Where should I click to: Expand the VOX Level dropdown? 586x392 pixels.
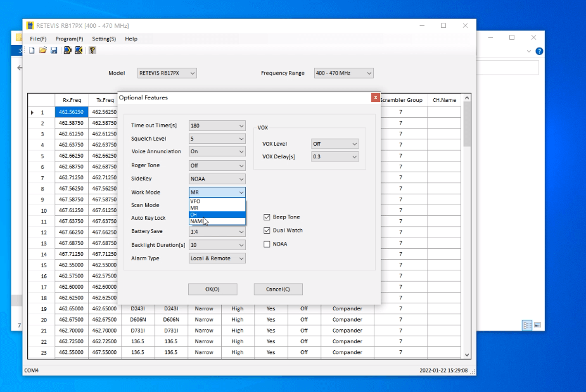tap(334, 144)
